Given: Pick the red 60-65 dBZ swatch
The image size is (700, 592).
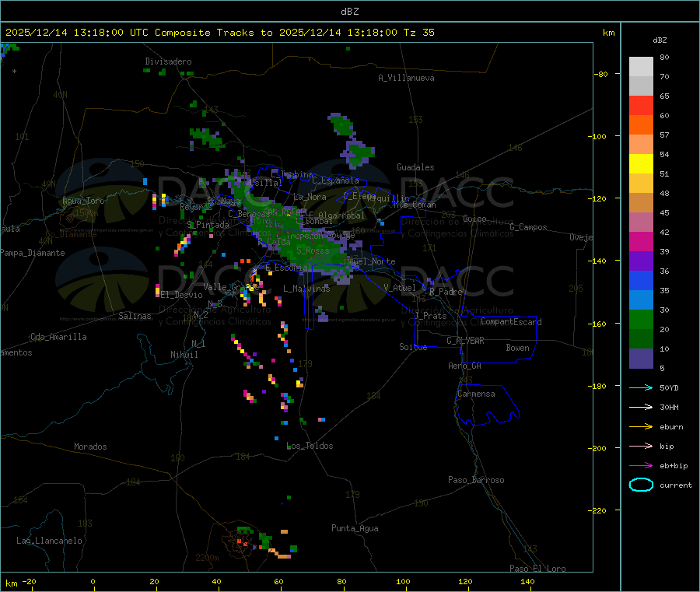Looking at the screenshot, I should [641, 105].
